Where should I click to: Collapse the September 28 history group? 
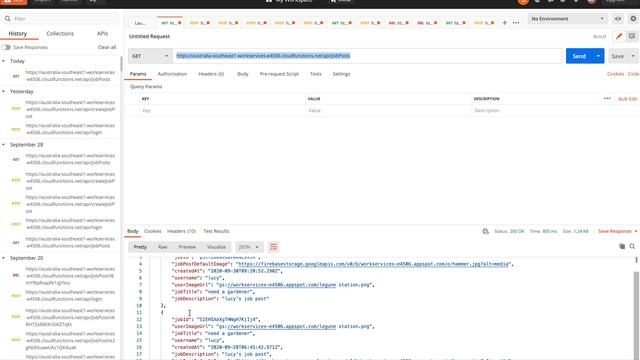coord(4,144)
